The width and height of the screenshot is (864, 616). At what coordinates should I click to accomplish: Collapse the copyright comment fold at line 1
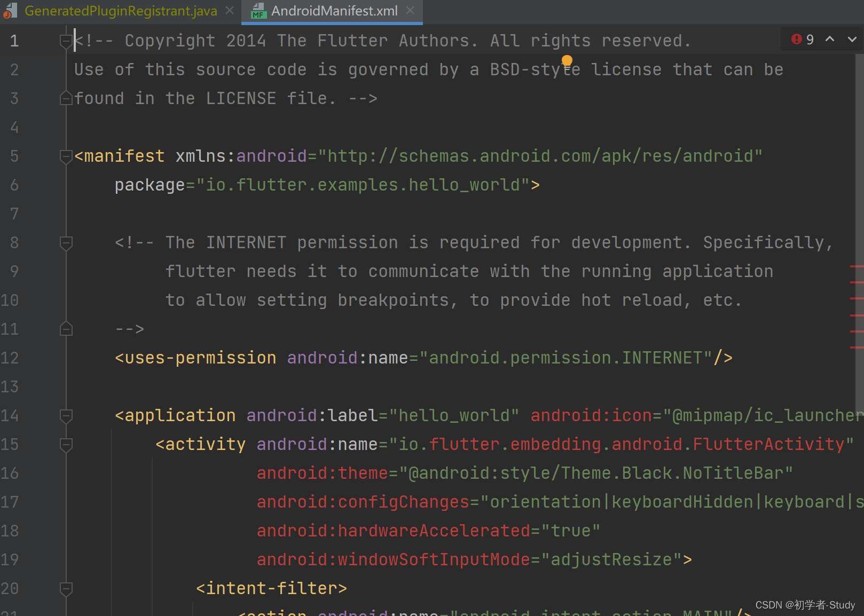66,41
